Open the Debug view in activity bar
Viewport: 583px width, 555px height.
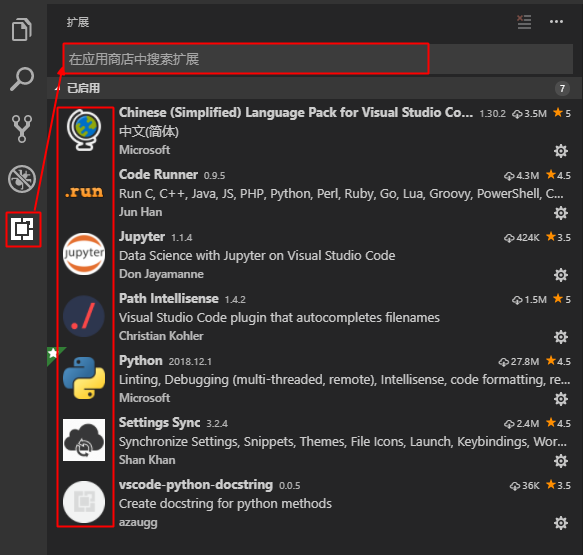[x=22, y=179]
